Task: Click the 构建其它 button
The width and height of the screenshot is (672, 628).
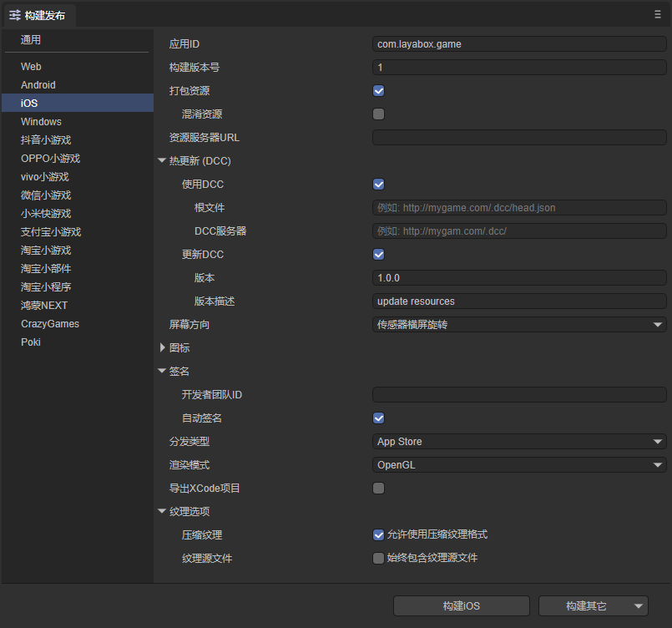Action: (x=585, y=606)
